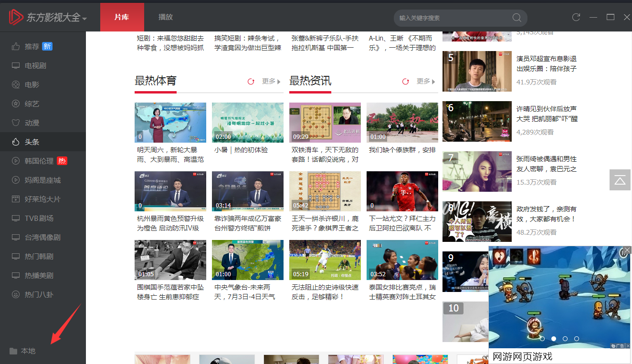
Task: Click the 东方影视大全 logo icon
Action: tap(15, 17)
